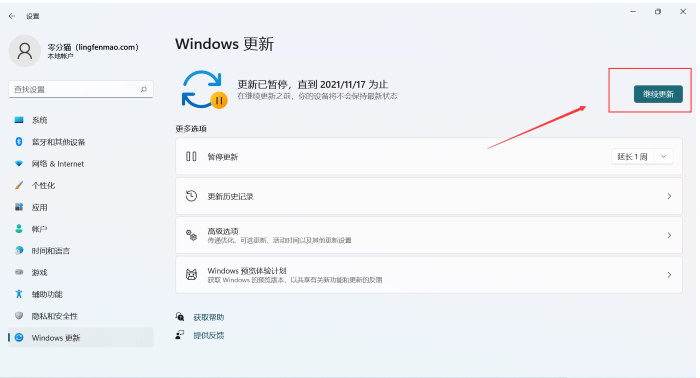
Task: Select Windows 更新 sidebar label
Action: (x=56, y=338)
